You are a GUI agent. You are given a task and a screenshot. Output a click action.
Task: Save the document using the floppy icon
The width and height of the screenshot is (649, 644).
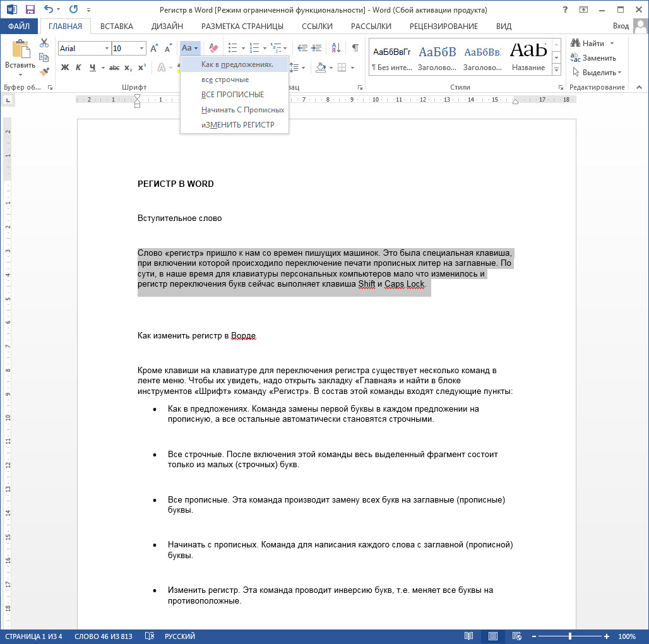point(30,9)
